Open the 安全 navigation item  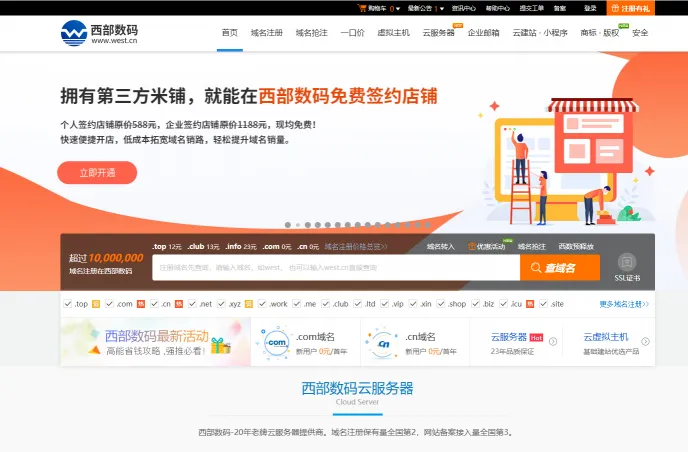click(640, 33)
